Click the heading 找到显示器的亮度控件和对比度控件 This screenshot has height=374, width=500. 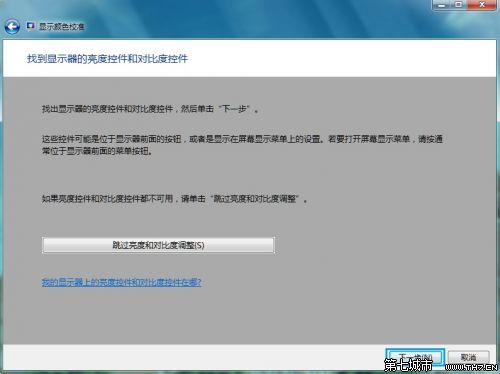(107, 59)
